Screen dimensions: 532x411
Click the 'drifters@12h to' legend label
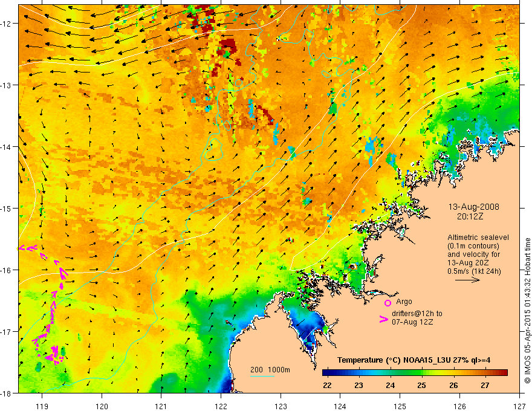click(x=417, y=314)
